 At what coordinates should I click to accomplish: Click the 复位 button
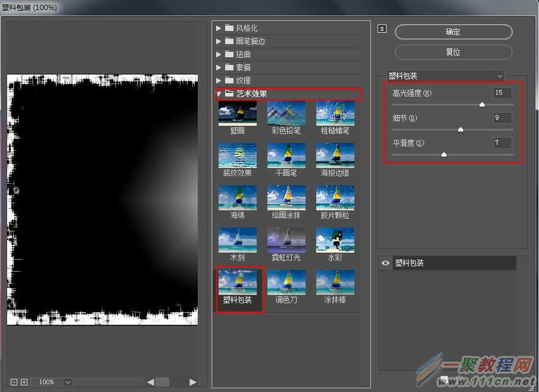point(453,52)
